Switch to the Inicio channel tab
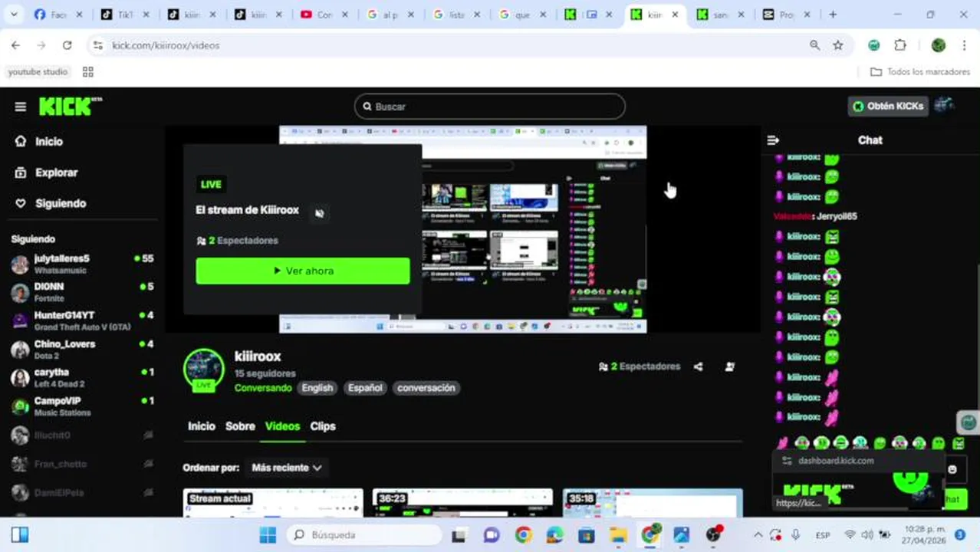The image size is (980, 552). [202, 426]
